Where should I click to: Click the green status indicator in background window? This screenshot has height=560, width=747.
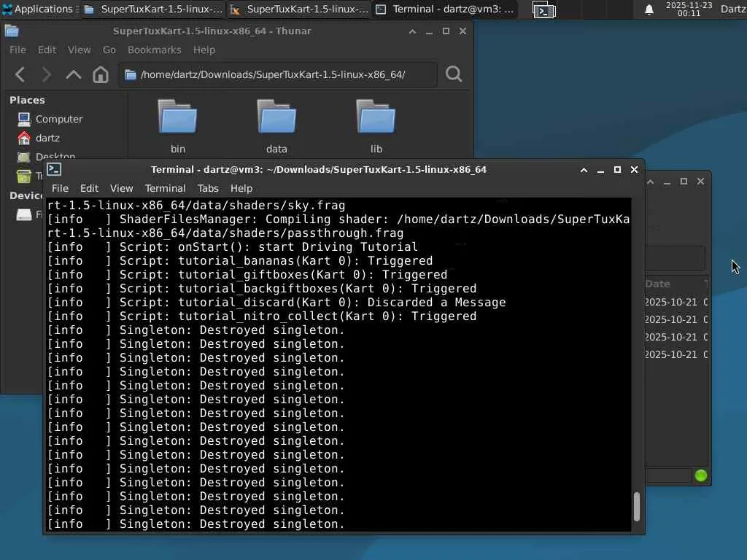coord(701,475)
